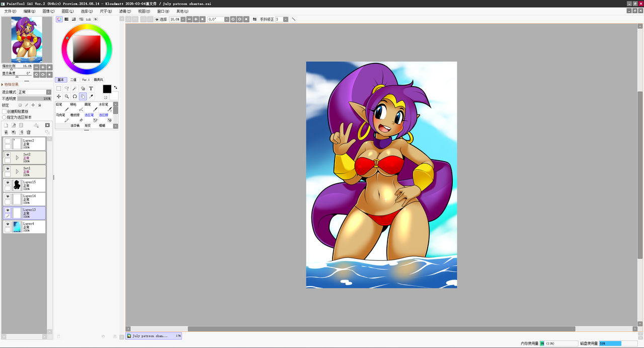
Task: Enable 创建剪贴蒙版 clipping mask checkbox
Action: point(4,111)
